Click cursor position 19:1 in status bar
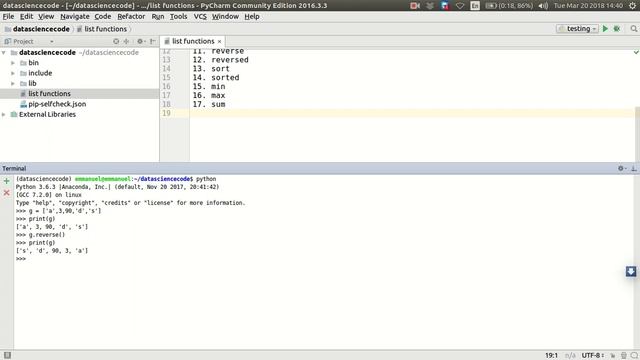Viewport: 640px width, 360px height. tap(551, 356)
